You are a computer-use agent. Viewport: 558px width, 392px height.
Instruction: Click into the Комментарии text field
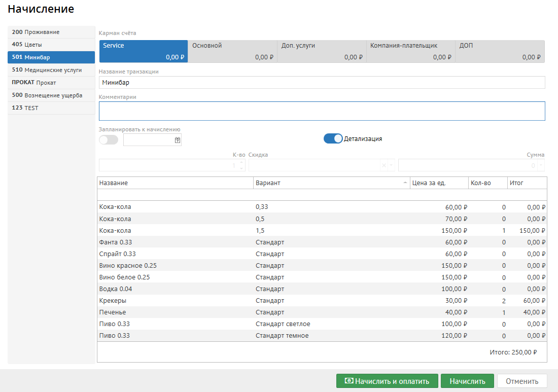(x=322, y=111)
